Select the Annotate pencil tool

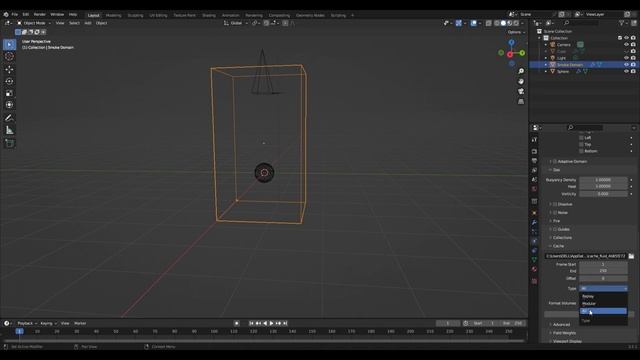[x=9, y=118]
